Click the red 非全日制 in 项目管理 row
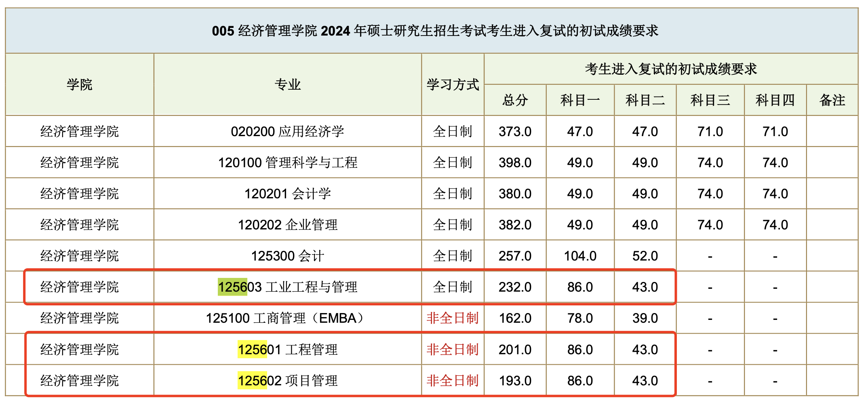This screenshot has height=412, width=868. [453, 380]
